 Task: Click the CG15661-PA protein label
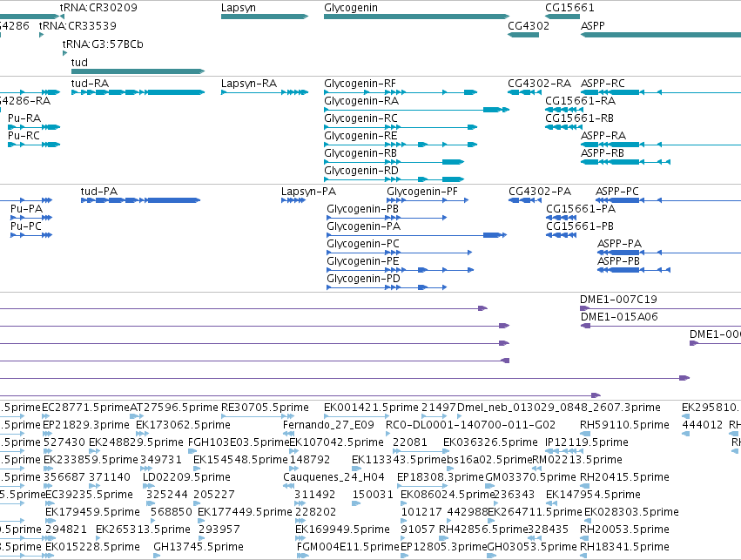[x=581, y=209]
